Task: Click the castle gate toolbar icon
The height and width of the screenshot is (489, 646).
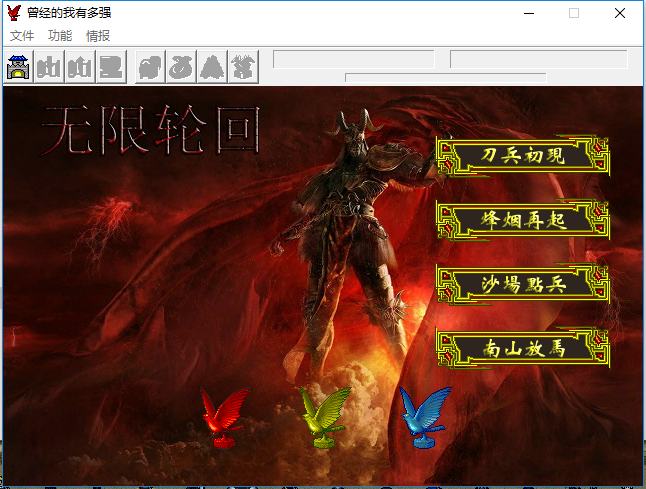Action: (18, 67)
